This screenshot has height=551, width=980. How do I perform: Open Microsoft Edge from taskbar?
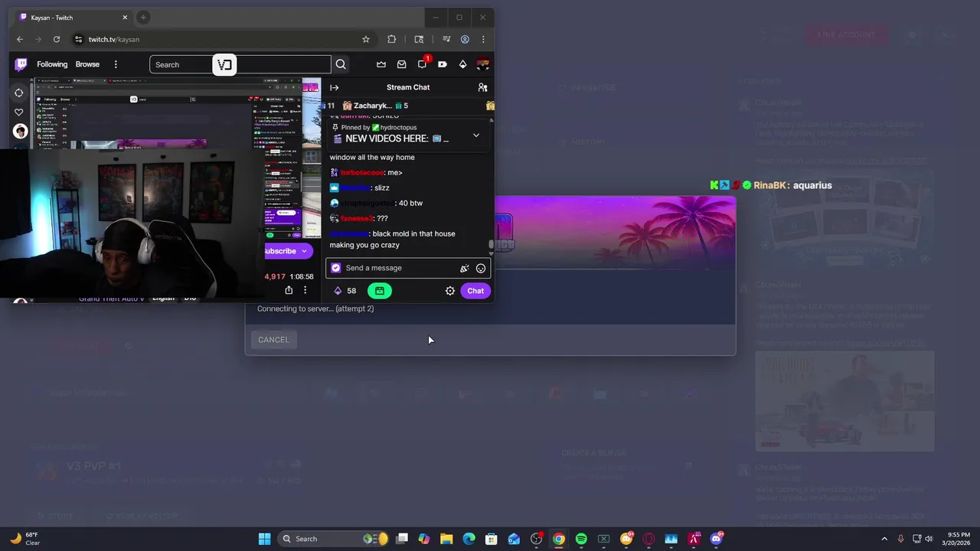469,539
